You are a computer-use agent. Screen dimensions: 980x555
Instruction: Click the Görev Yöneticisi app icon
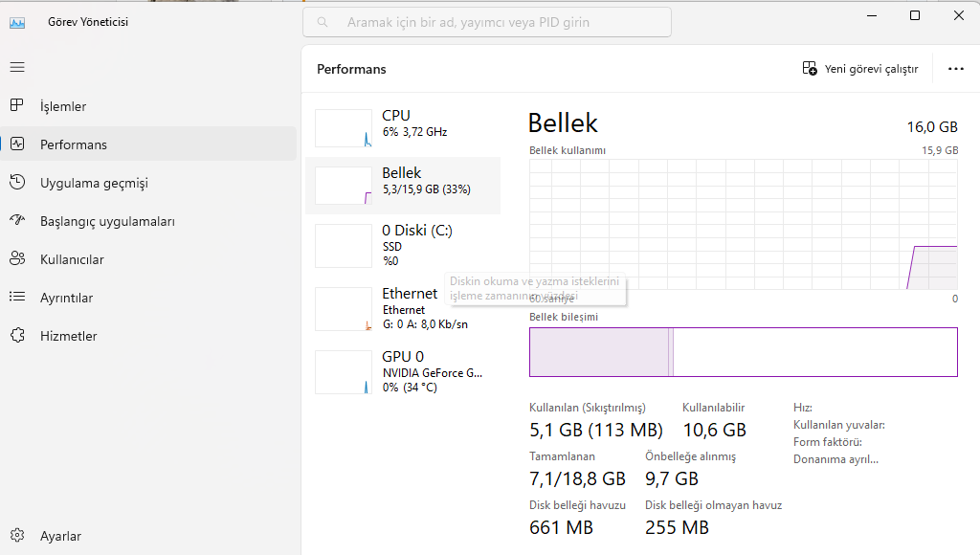click(x=17, y=22)
